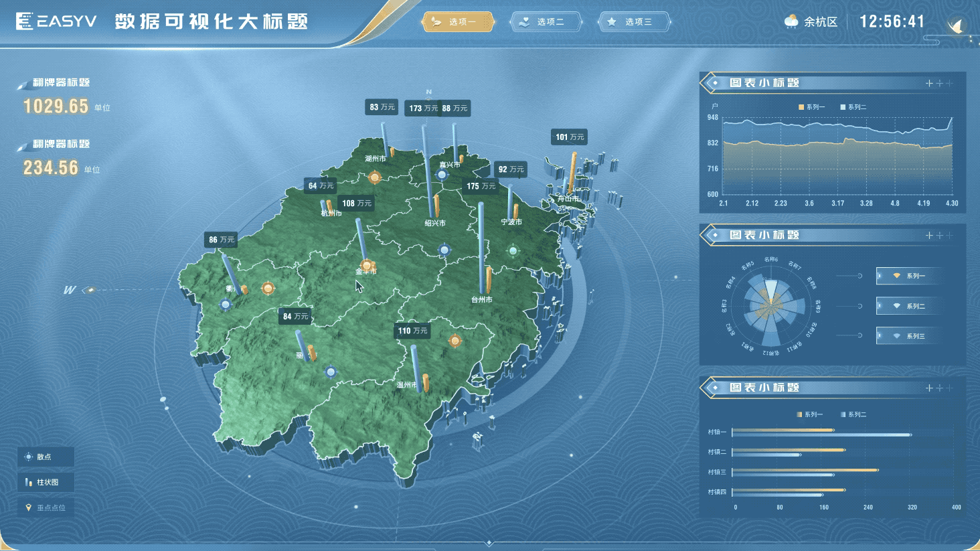Switch to the 选项三 tab
The image size is (980, 551).
tap(634, 22)
